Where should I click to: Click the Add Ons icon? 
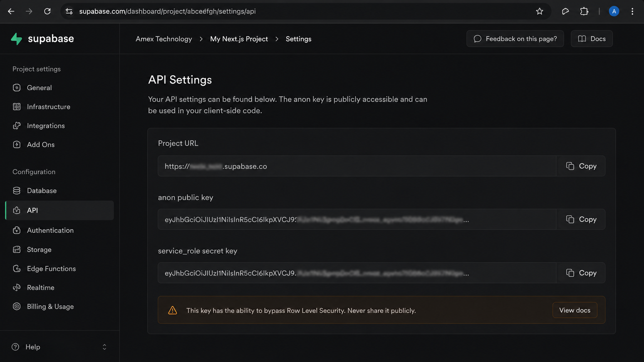click(17, 145)
